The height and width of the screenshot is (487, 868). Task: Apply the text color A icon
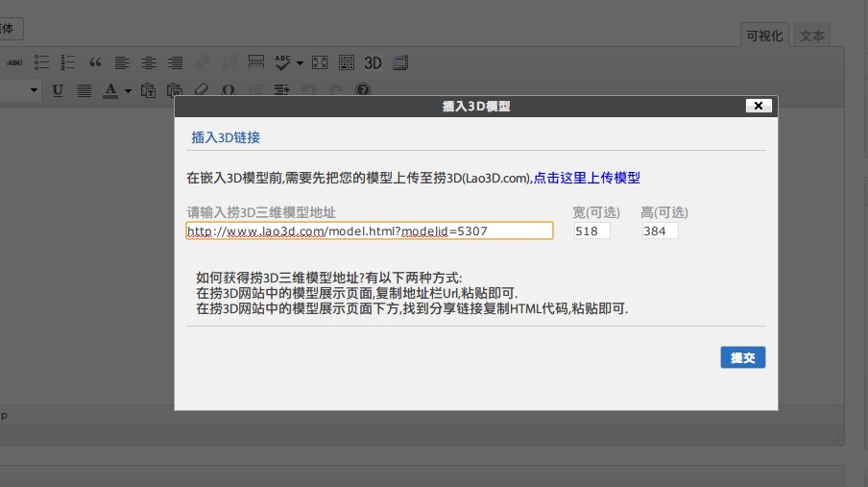pyautogui.click(x=110, y=91)
